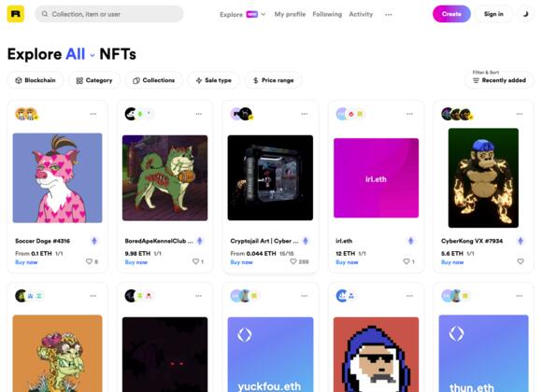Open options menu on Cryptojail Art card

point(305,114)
